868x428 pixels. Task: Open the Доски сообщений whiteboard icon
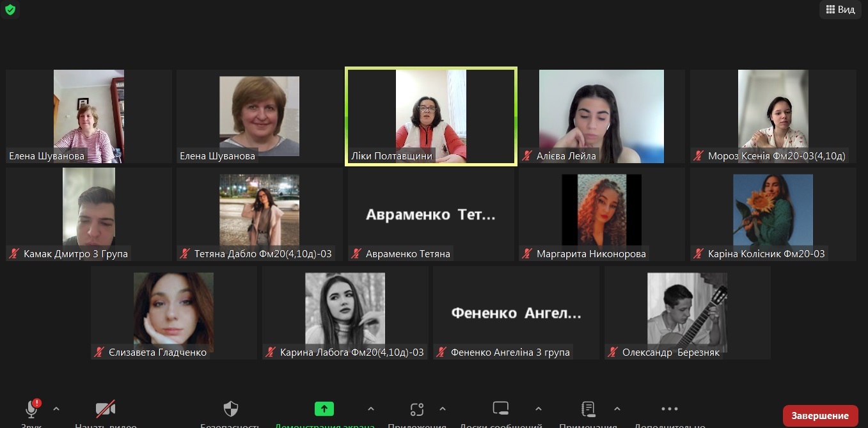(x=501, y=409)
